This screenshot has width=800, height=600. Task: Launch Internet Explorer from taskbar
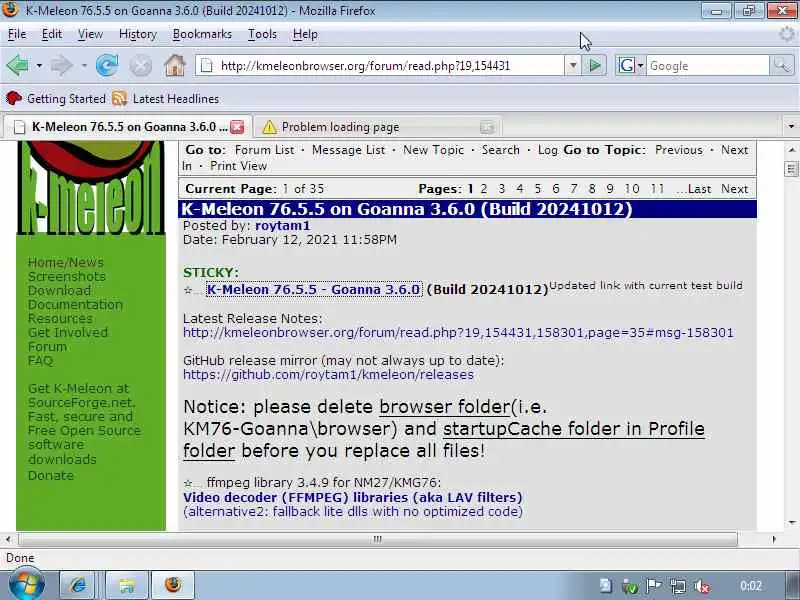(x=78, y=585)
